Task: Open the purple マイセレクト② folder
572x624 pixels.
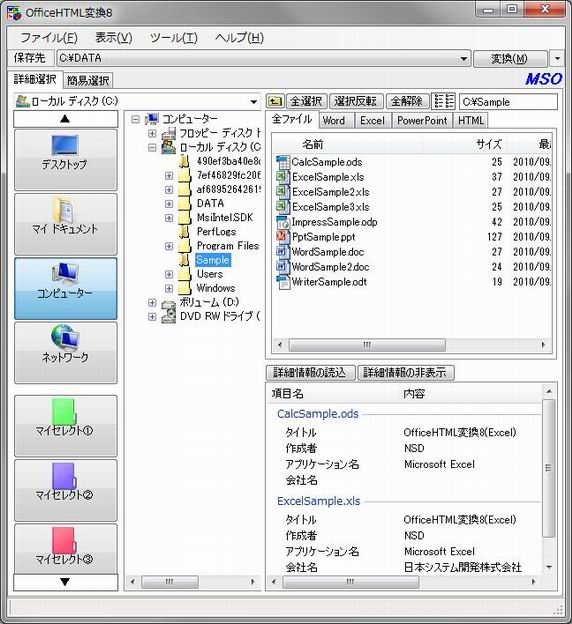Action: coord(66,490)
